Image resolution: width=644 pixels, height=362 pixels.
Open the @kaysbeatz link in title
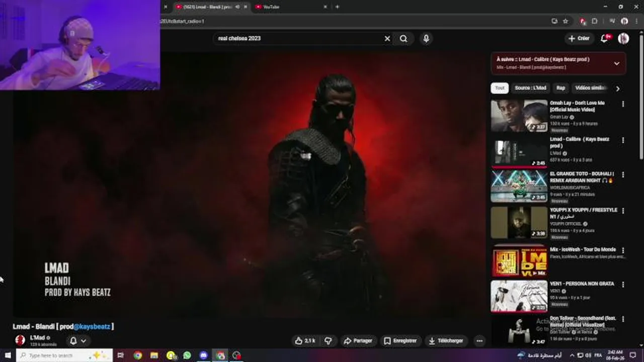(x=92, y=327)
